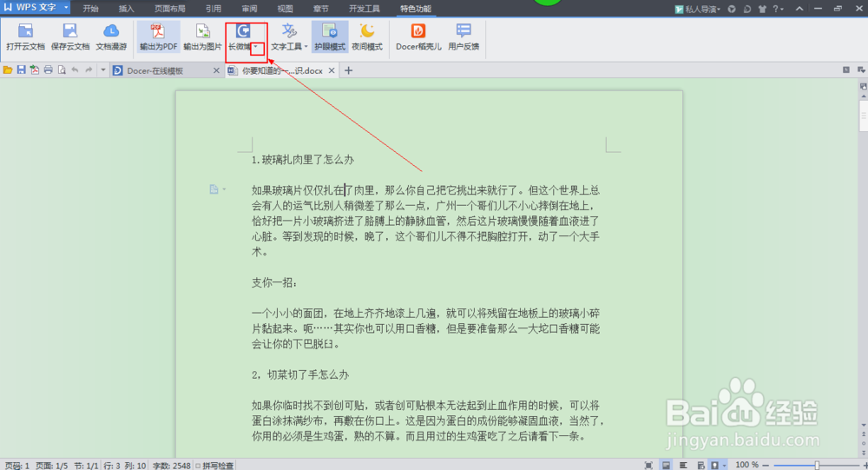868x470 pixels.
Task: Click the 页面: 1/5 page indicator
Action: point(51,465)
